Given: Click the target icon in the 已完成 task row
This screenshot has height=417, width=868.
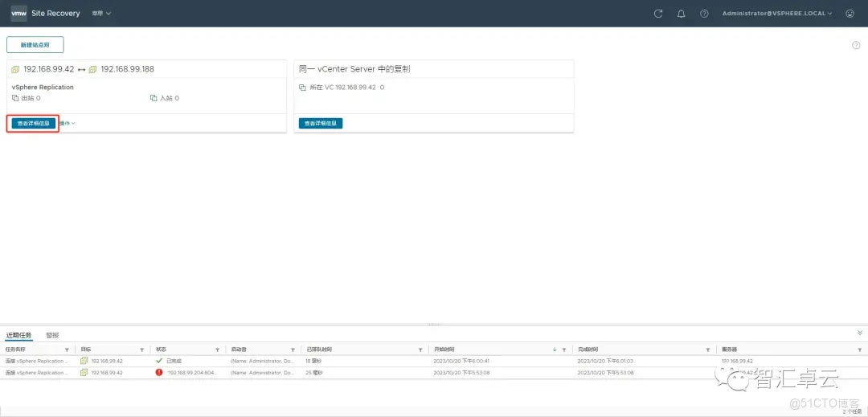Looking at the screenshot, I should [x=84, y=361].
